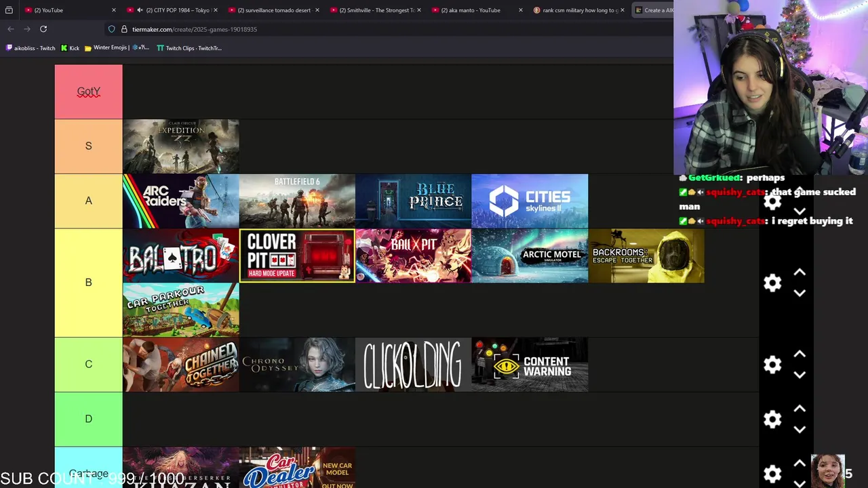Click the pink GotY tier label
Viewport: 868px width, 488px height.
(x=88, y=91)
